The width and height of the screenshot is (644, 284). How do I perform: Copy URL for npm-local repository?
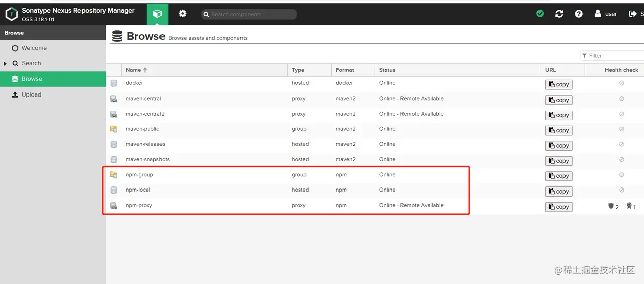(558, 192)
